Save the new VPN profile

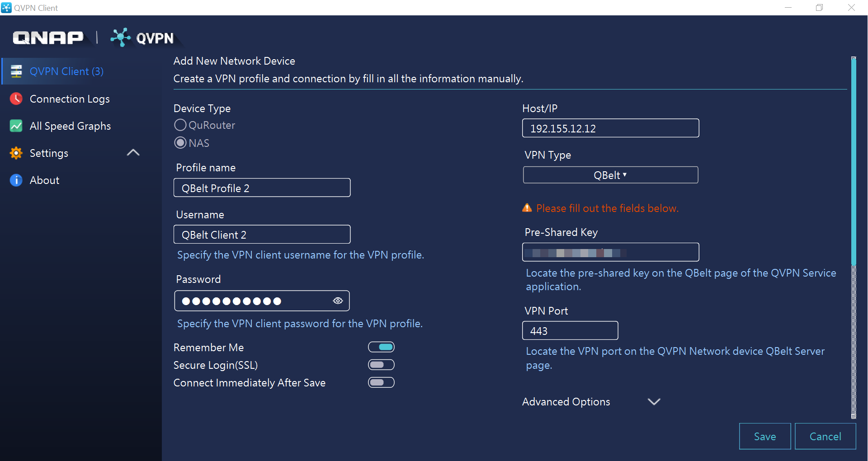[764, 436]
